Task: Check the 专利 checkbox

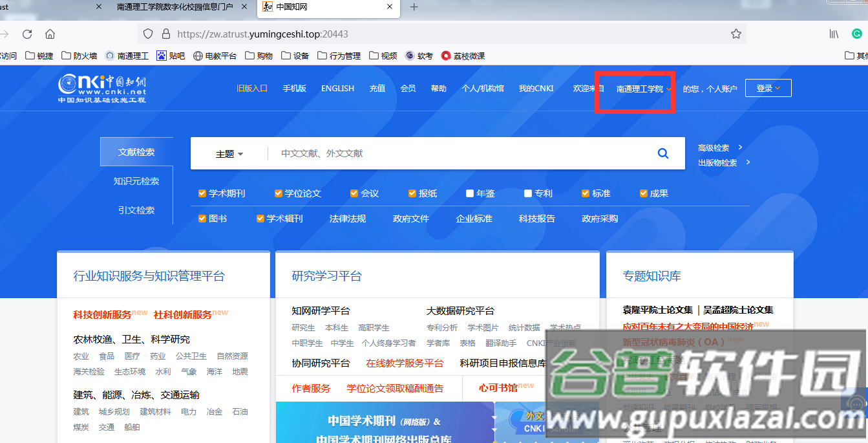Action: pyautogui.click(x=528, y=193)
